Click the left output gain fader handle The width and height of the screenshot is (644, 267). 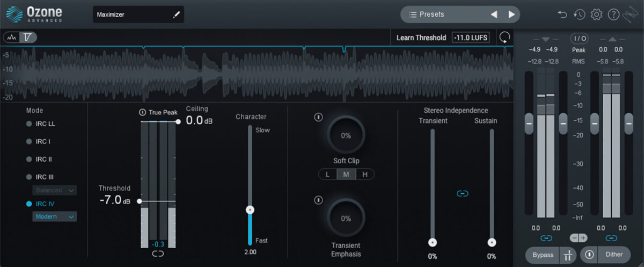[595, 124]
